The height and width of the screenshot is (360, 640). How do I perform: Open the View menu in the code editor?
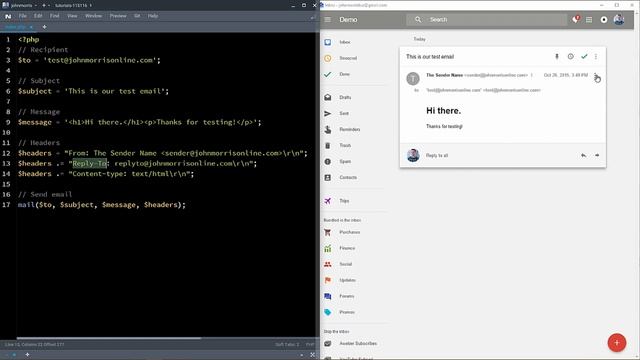[72, 16]
